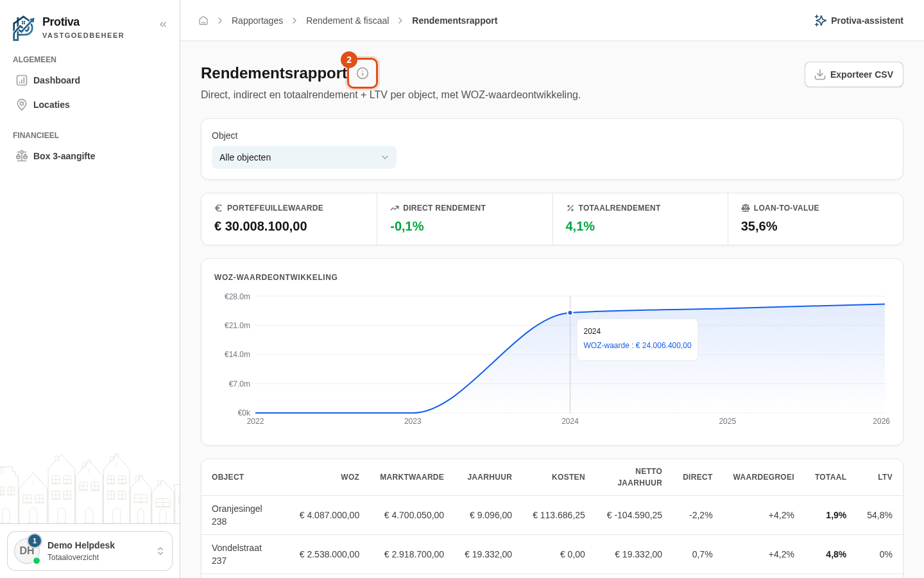Click the Dashboard chart icon
The width and height of the screenshot is (924, 578).
pos(22,80)
